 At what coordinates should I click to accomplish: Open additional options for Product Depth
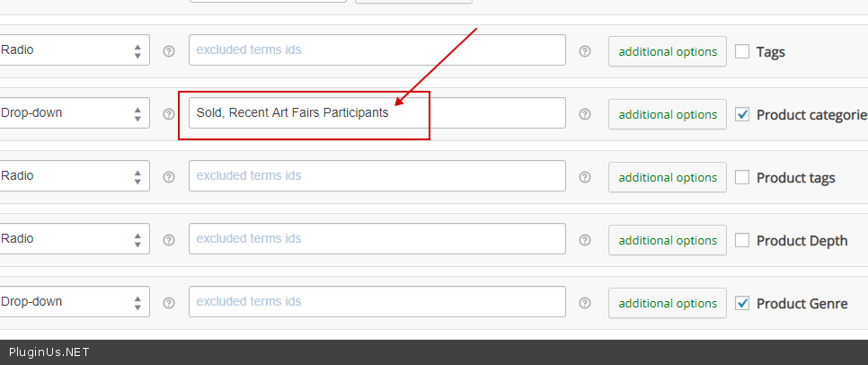point(667,240)
